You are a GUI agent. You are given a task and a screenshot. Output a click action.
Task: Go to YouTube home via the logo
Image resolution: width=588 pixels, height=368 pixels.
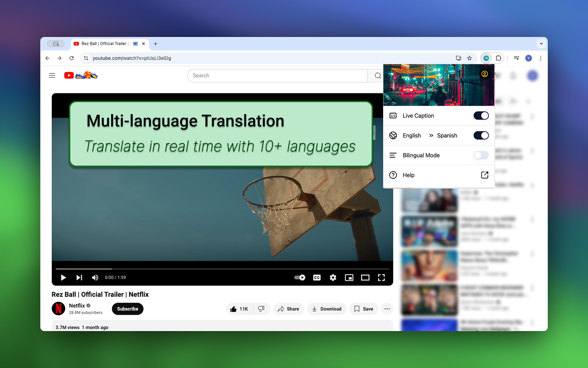(x=81, y=75)
